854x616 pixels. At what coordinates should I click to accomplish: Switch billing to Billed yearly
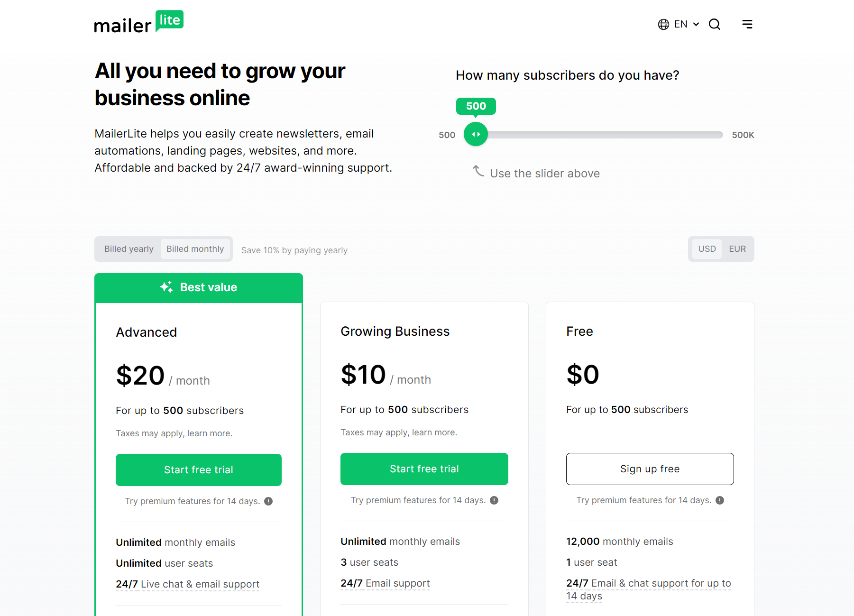[x=129, y=248]
